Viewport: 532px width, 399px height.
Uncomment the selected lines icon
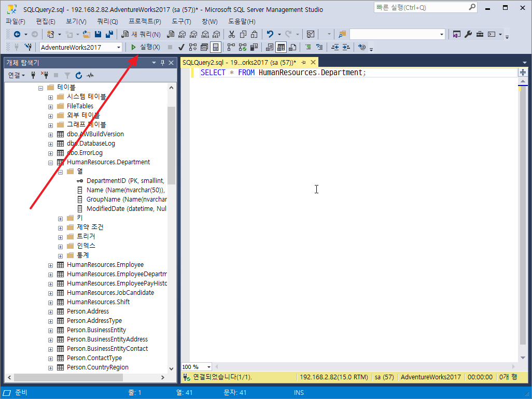pos(319,47)
